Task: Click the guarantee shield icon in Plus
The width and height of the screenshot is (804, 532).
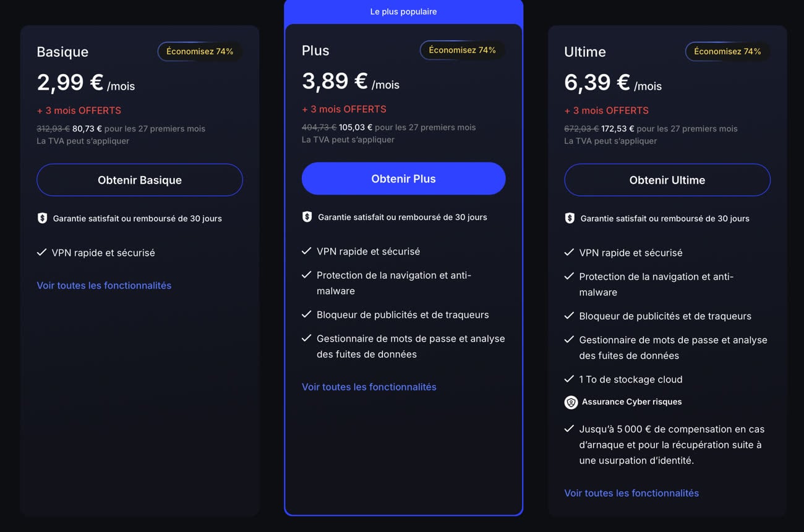Action: point(307,217)
